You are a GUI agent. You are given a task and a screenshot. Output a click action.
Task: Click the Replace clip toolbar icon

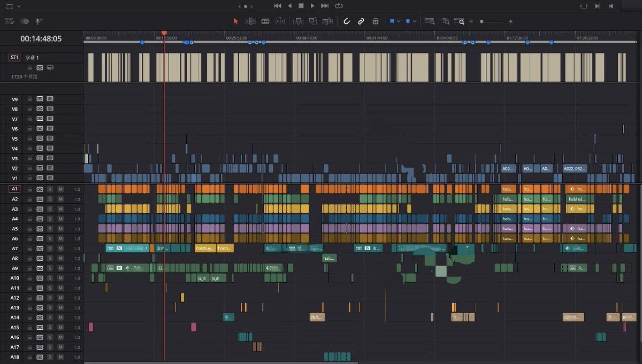[328, 21]
